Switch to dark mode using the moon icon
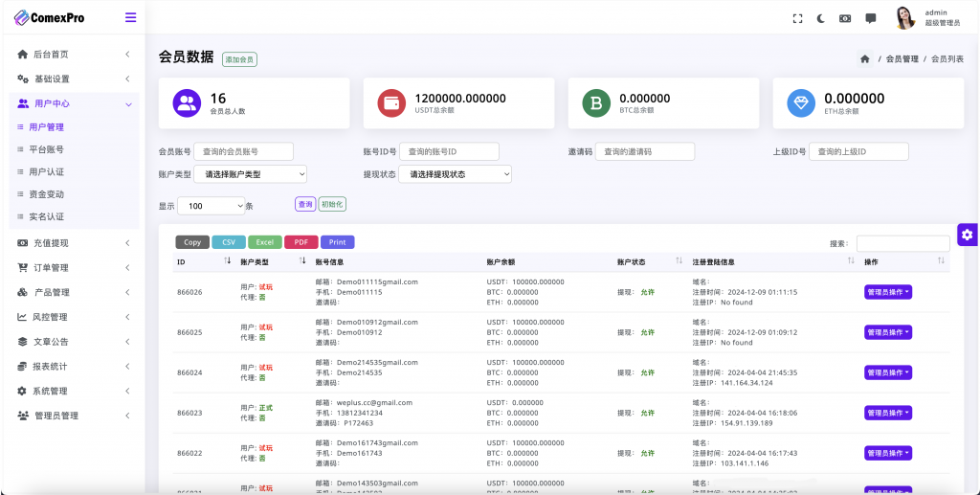Viewport: 980px width, 495px height. coord(821,18)
